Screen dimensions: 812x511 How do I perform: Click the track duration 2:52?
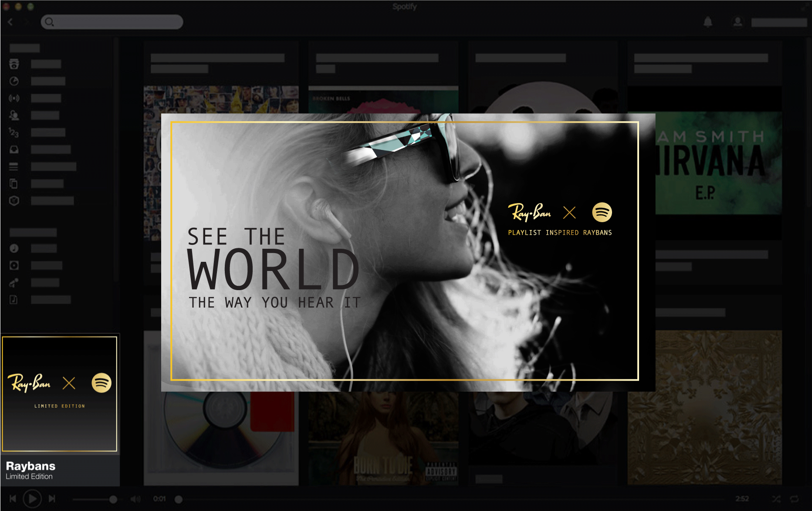(742, 499)
